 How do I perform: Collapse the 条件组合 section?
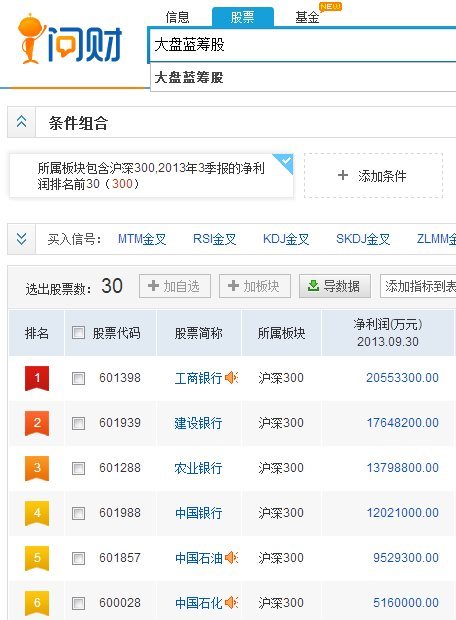21,122
